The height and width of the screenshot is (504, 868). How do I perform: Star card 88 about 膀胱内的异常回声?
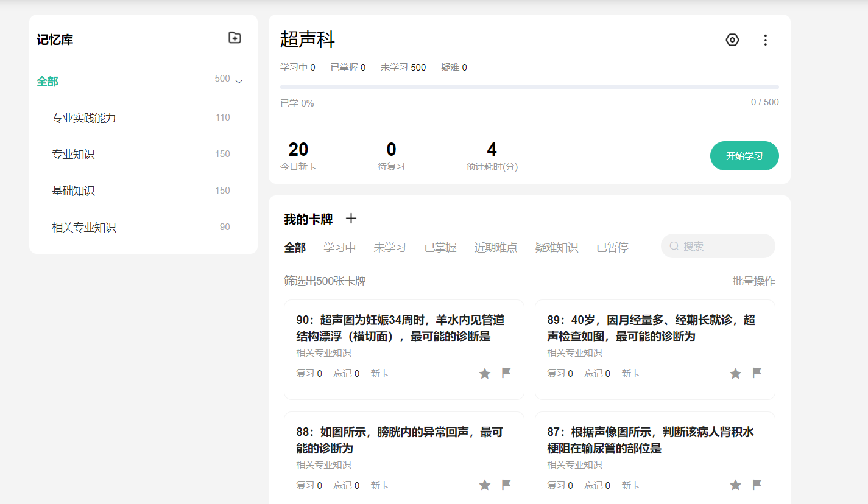(485, 485)
